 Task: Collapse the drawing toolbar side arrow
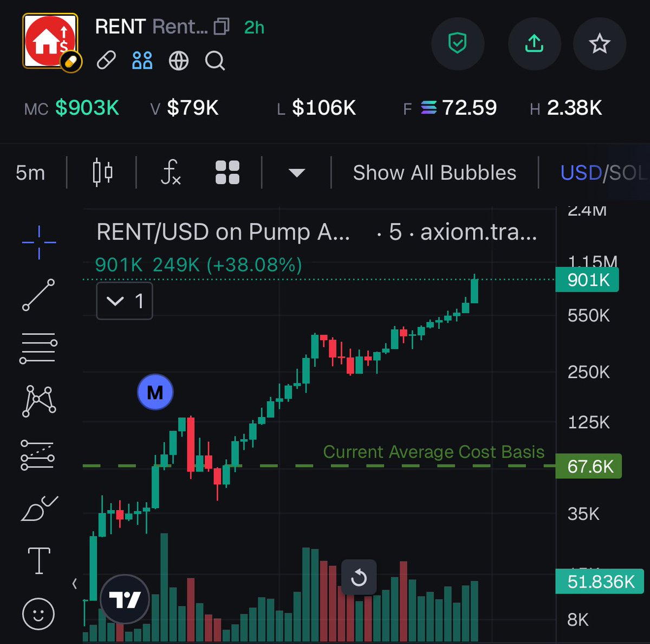[x=75, y=583]
